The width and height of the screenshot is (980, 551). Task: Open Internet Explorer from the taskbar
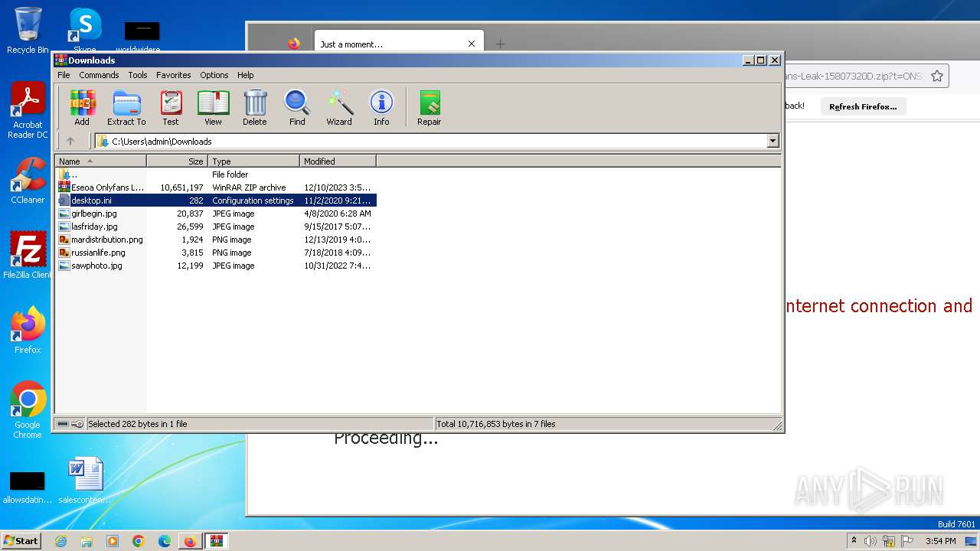[x=60, y=541]
